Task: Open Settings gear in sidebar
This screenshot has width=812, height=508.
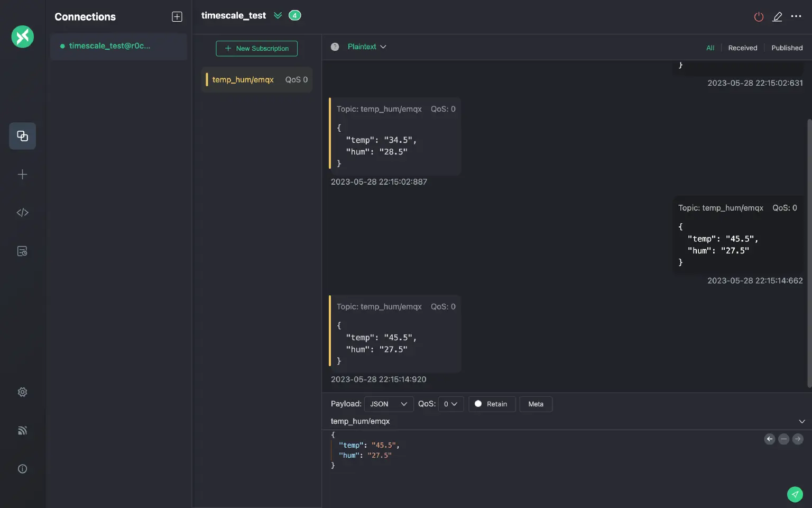Action: [x=22, y=392]
